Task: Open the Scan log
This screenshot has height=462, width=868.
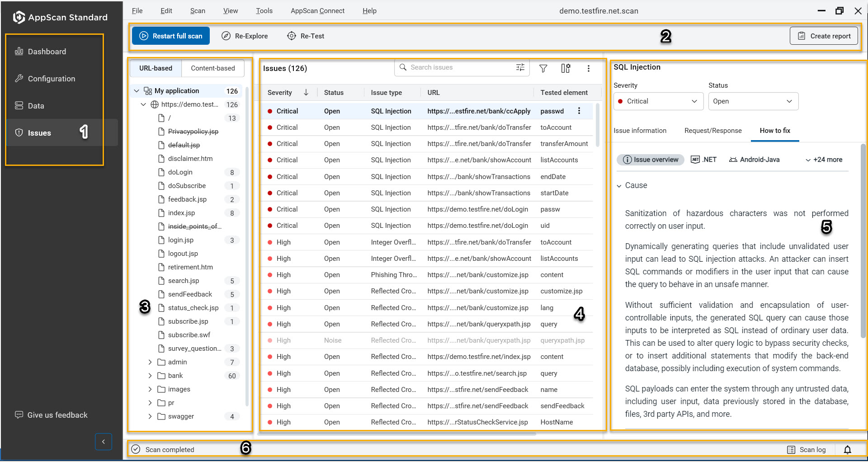Action: (807, 449)
